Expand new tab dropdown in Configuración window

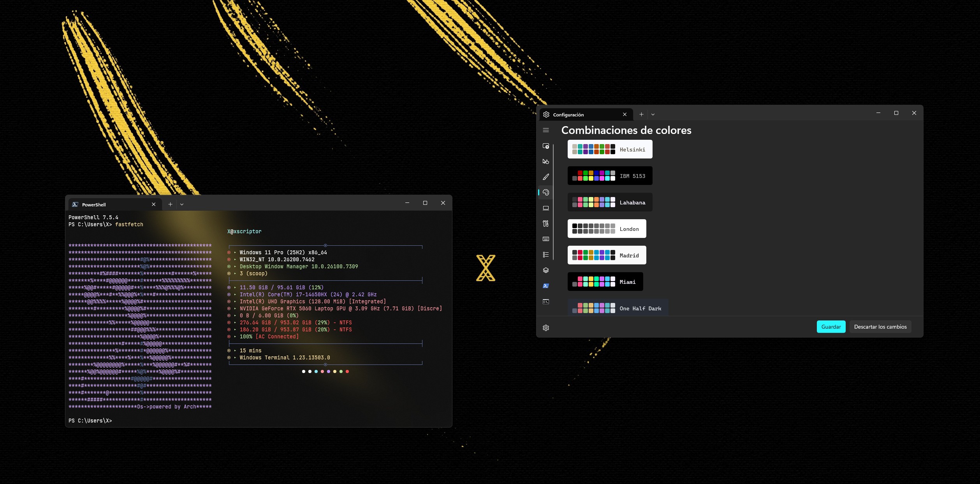click(x=653, y=114)
